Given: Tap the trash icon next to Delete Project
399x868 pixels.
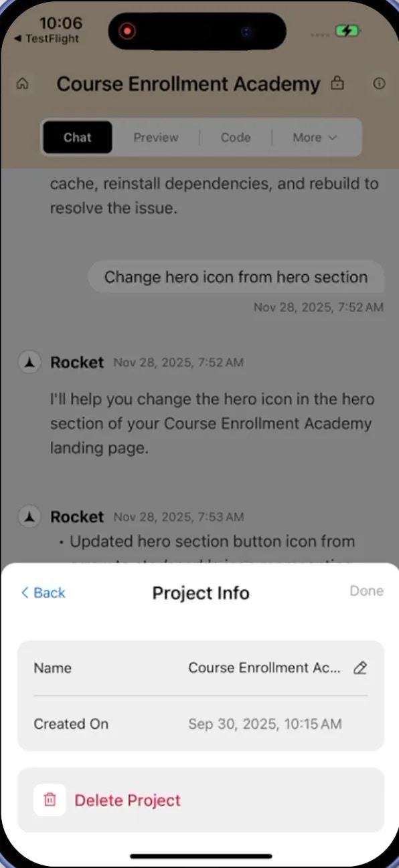Looking at the screenshot, I should pyautogui.click(x=49, y=800).
